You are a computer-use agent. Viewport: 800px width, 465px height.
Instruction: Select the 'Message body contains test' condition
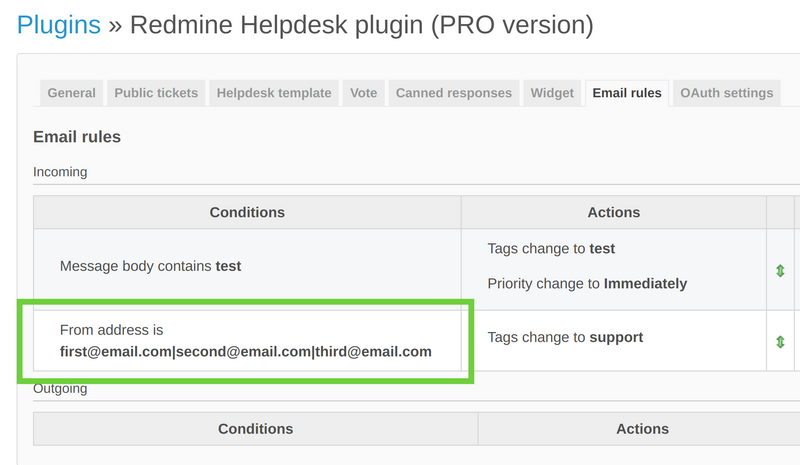pyautogui.click(x=150, y=266)
